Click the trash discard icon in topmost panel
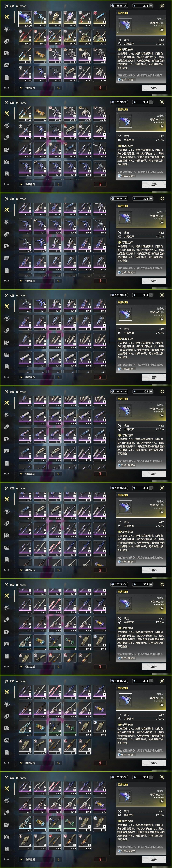 click(100, 88)
